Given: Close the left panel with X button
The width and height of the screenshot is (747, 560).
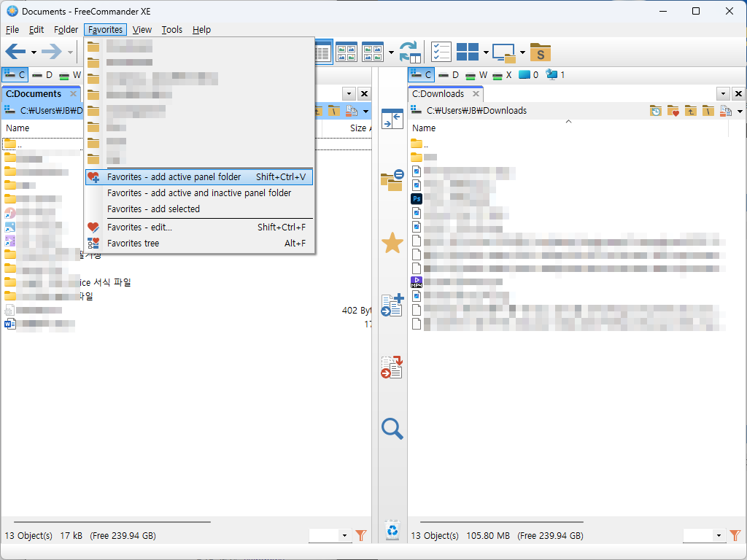Looking at the screenshot, I should [x=365, y=94].
